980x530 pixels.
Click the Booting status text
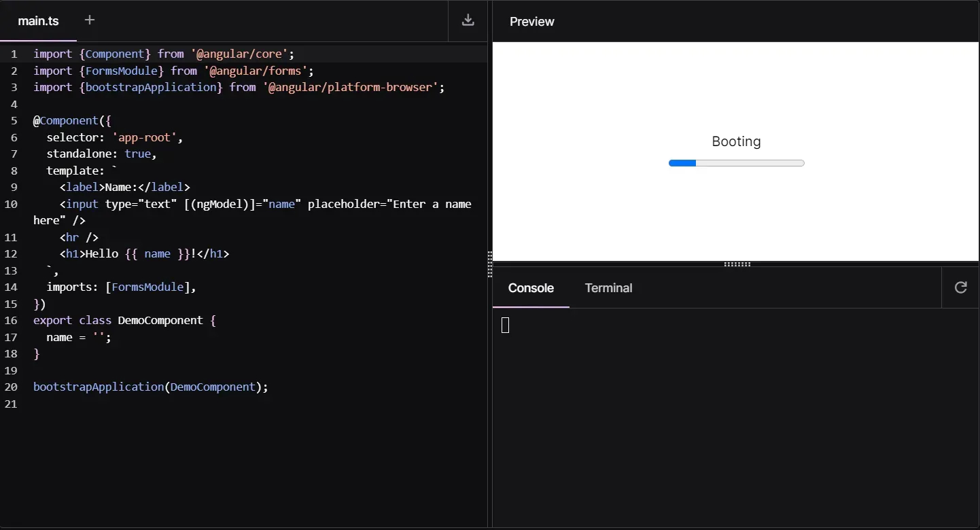pyautogui.click(x=736, y=141)
